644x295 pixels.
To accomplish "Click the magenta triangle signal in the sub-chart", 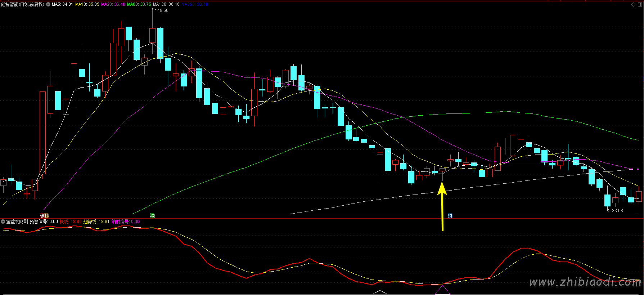I will coord(442,290).
